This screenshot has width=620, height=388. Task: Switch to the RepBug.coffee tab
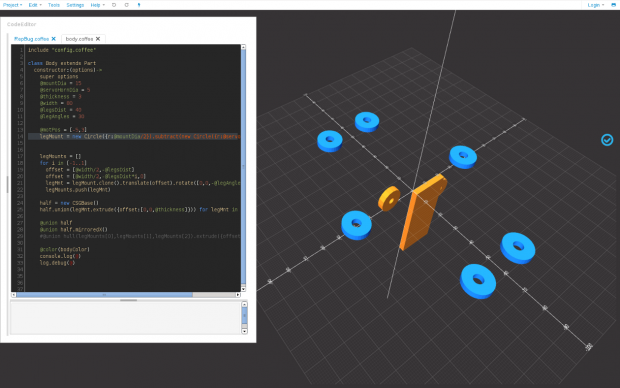click(31, 39)
